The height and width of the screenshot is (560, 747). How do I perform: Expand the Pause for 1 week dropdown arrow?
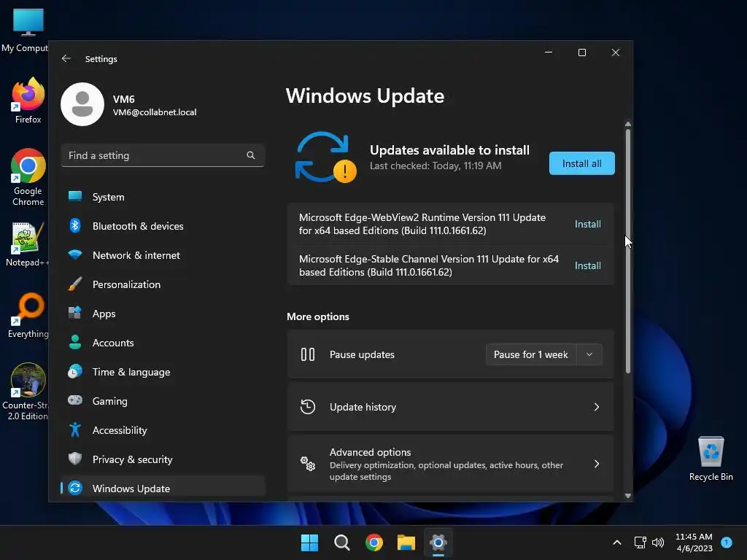pos(589,354)
